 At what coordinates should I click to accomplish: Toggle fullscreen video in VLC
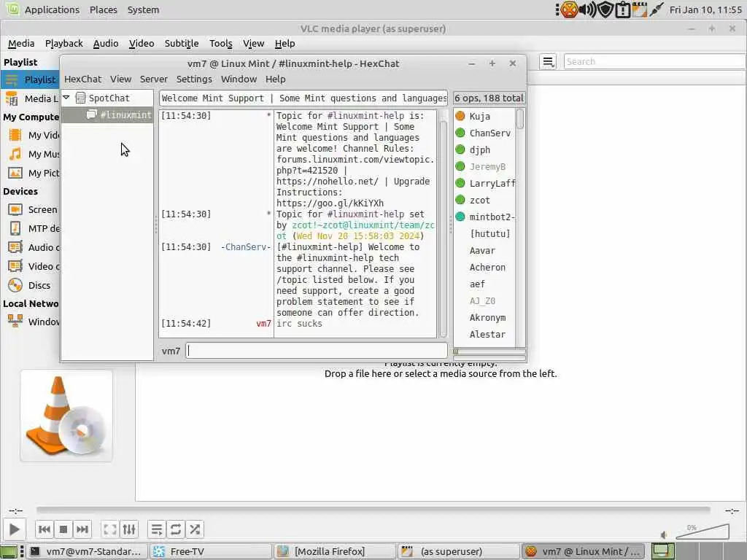pos(110,529)
